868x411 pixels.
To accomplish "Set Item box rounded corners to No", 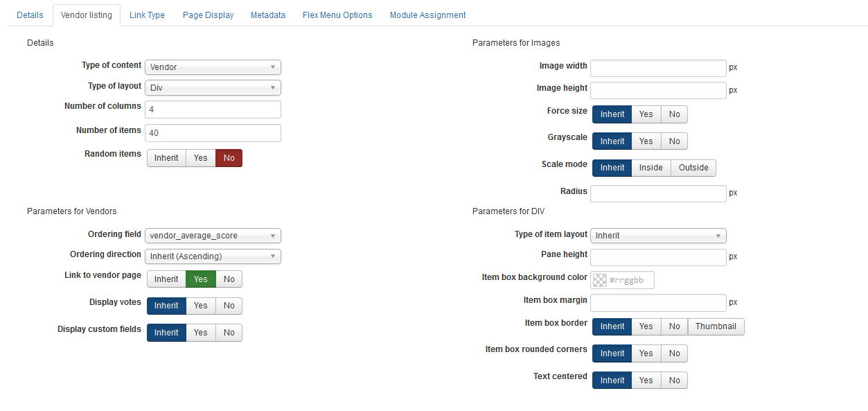I will click(675, 353).
